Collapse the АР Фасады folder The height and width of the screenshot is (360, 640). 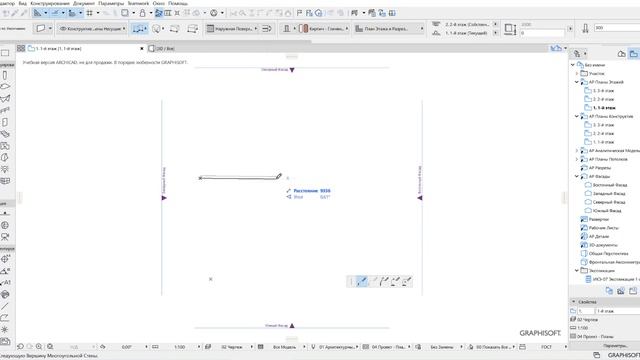coord(577,176)
